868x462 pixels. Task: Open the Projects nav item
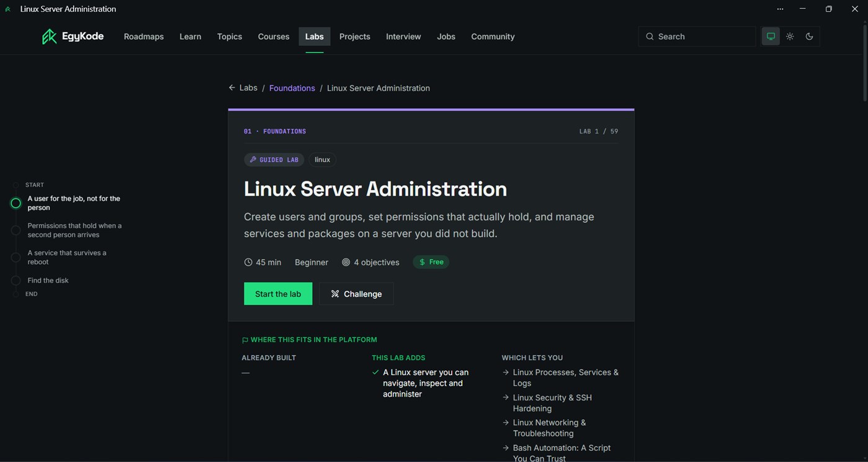coord(355,37)
